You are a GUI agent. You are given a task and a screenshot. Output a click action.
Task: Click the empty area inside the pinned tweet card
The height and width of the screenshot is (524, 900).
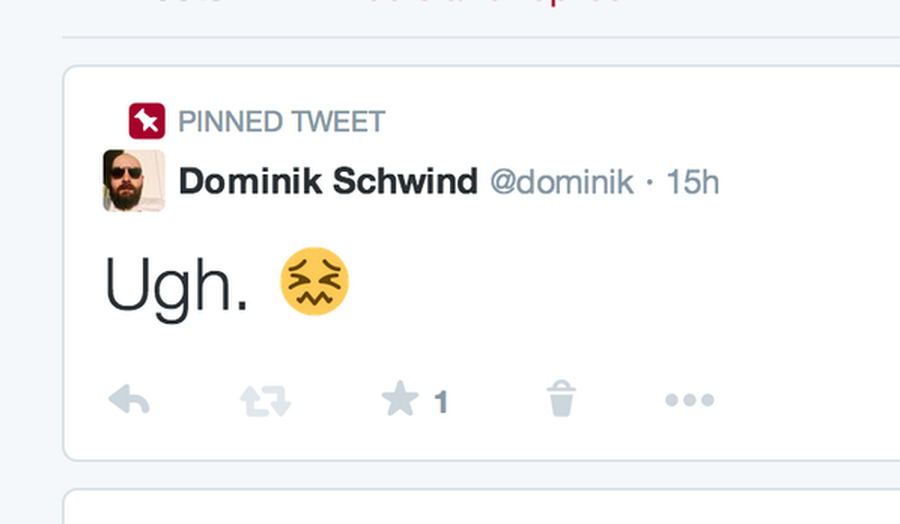coord(650,290)
